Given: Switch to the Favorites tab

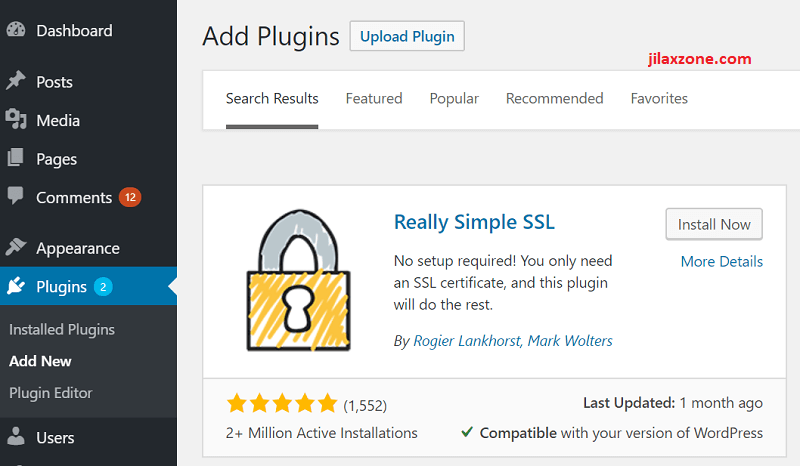Looking at the screenshot, I should pos(659,99).
